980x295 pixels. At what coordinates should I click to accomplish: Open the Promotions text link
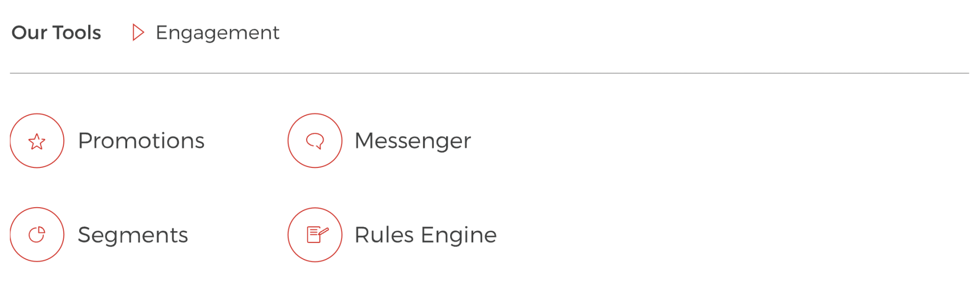click(141, 141)
